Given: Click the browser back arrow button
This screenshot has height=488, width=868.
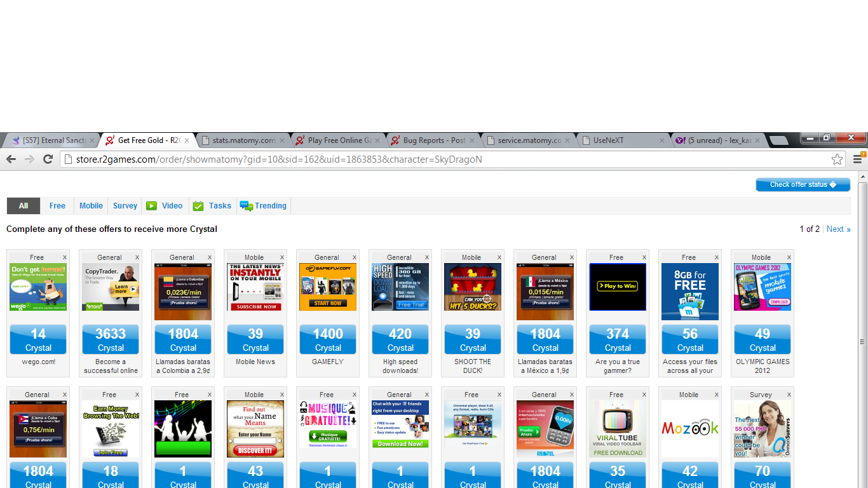Looking at the screenshot, I should (x=11, y=159).
